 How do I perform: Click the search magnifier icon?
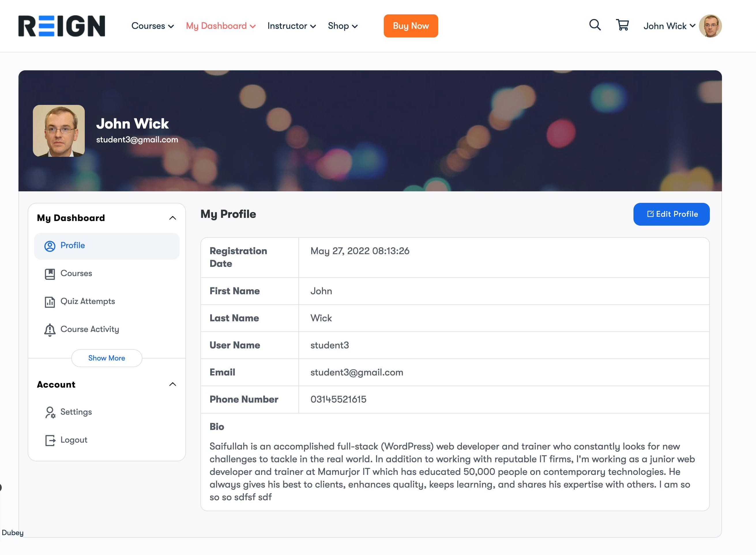[595, 25]
